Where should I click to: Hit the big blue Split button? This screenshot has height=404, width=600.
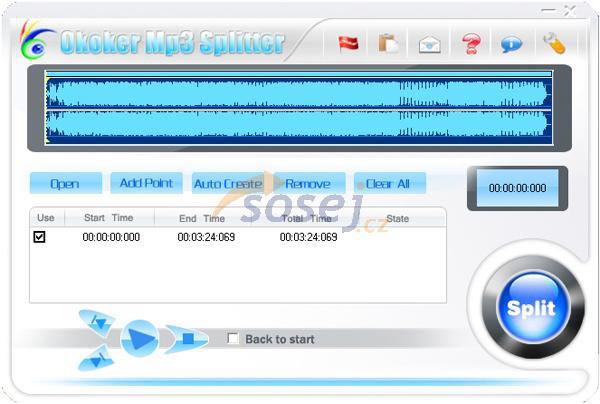pyautogui.click(x=532, y=307)
